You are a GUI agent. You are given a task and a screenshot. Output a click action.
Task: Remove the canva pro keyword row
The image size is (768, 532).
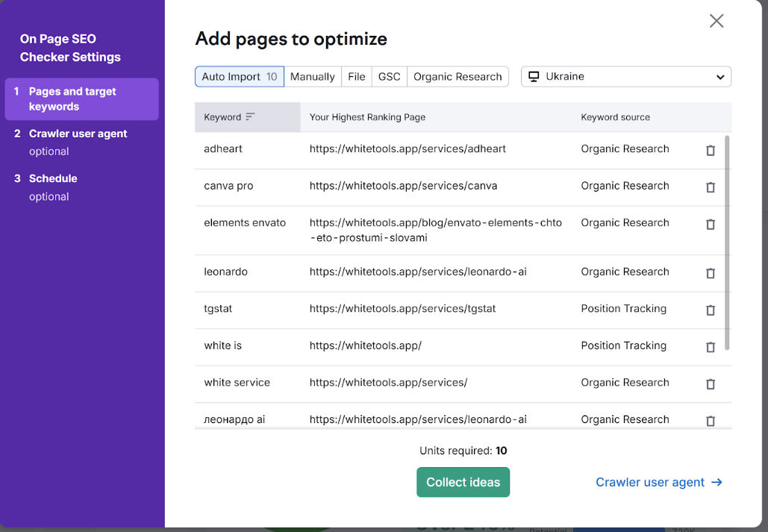coord(710,187)
